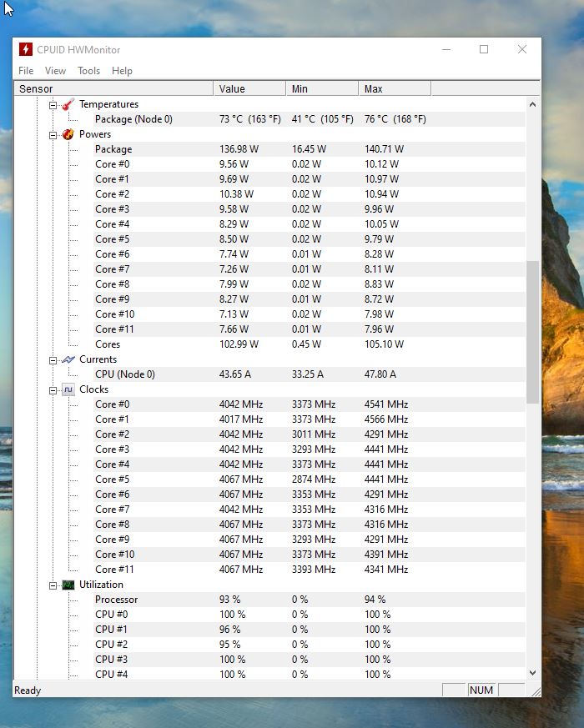Click the 43.65 A current value
This screenshot has width=584, height=728.
coord(234,374)
